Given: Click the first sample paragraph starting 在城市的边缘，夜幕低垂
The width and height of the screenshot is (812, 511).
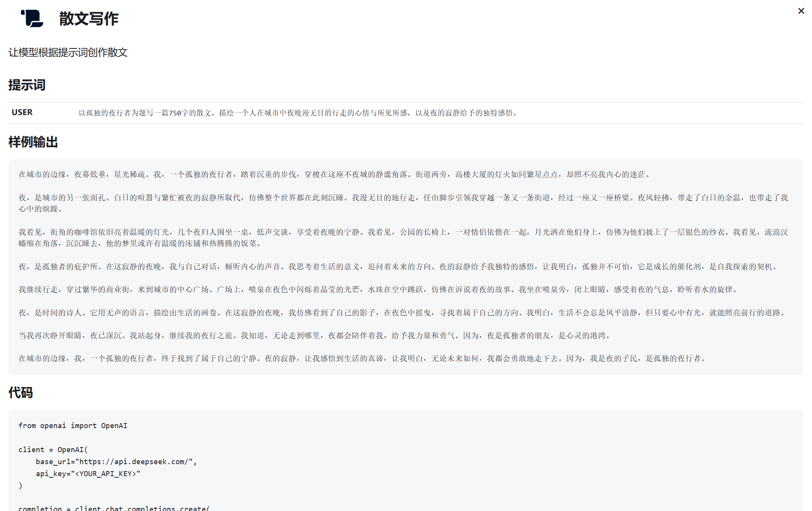Looking at the screenshot, I should 335,174.
